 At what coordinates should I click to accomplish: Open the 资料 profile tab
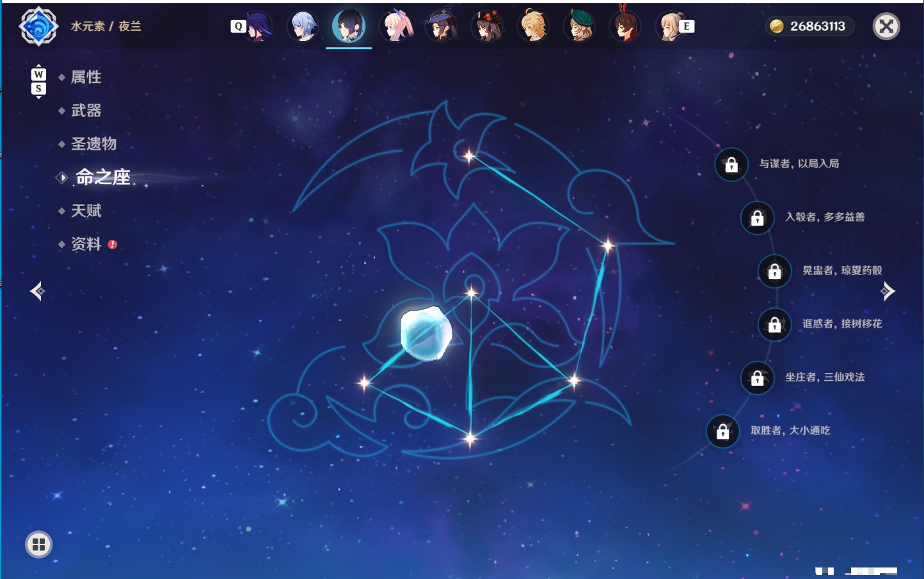pos(86,244)
